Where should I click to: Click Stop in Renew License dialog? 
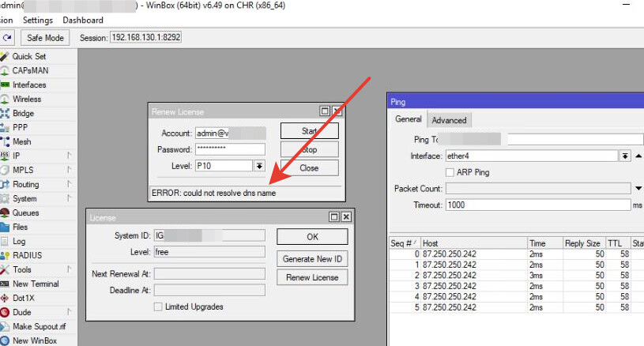[309, 149]
